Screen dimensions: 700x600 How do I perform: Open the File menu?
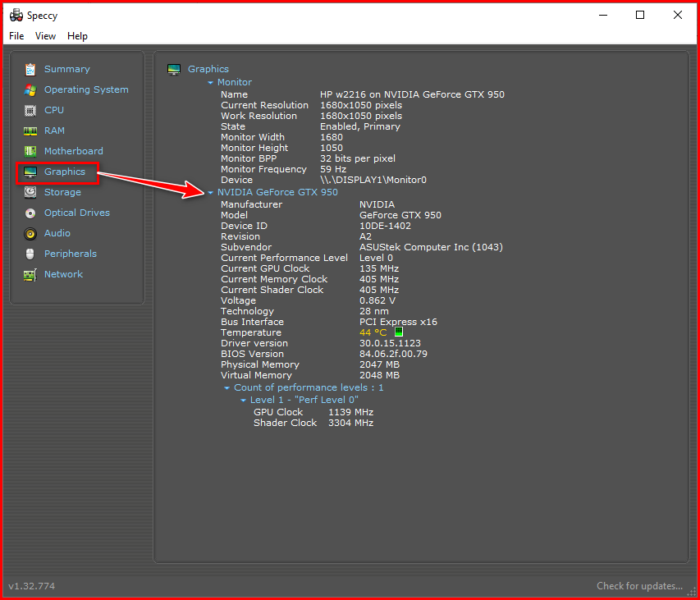coord(16,36)
